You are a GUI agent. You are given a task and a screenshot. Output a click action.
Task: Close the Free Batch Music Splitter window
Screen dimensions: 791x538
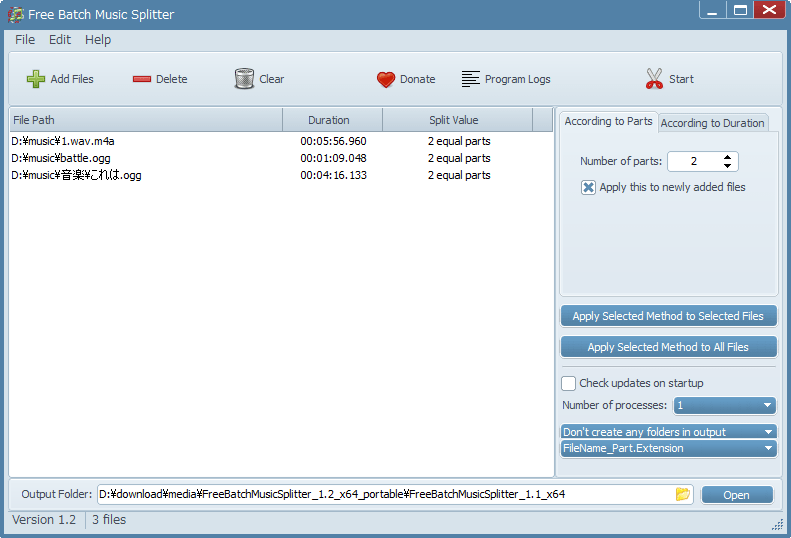(x=769, y=10)
